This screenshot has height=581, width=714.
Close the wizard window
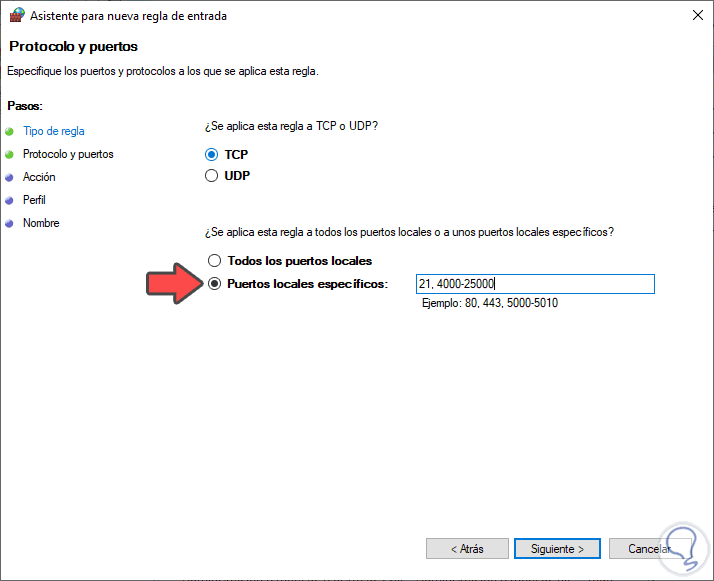point(694,15)
